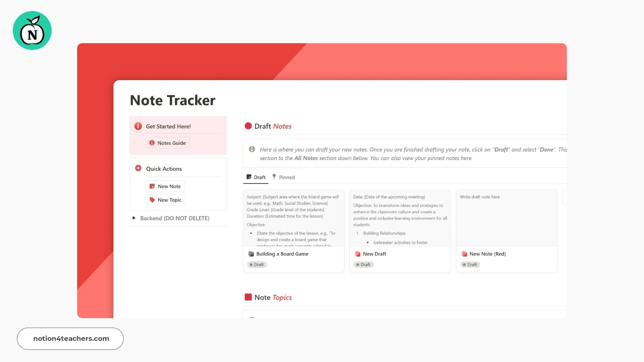Select the Draft tab
Viewport: 644px width, 362px height.
257,177
